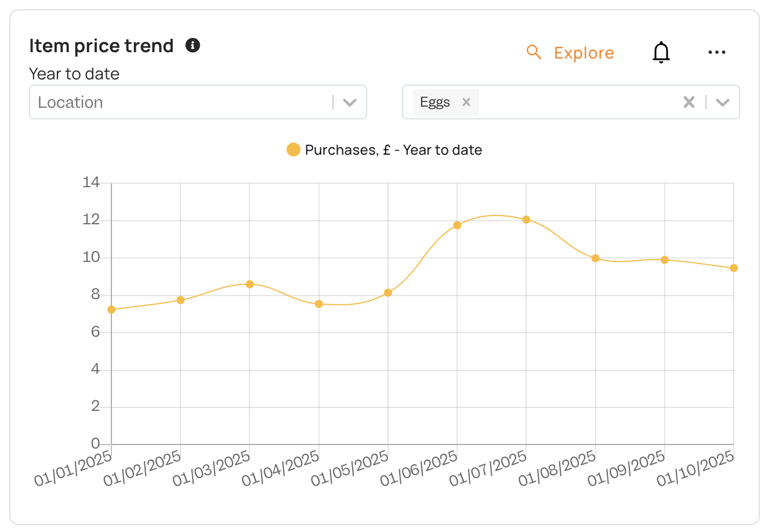Click the info icon beside Item price trend
Image resolution: width=768 pixels, height=532 pixels.
(x=193, y=45)
